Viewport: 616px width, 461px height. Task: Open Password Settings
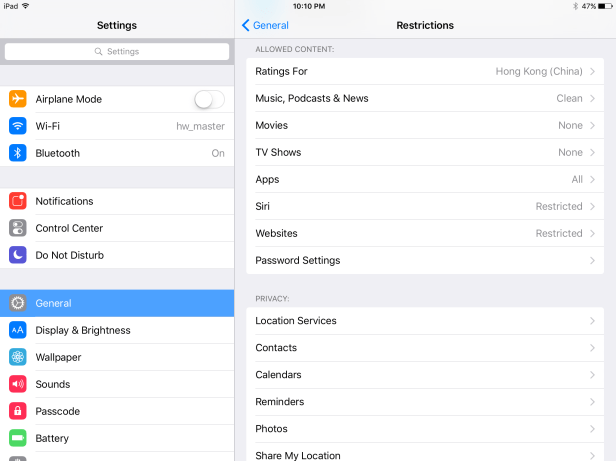pyautogui.click(x=425, y=260)
